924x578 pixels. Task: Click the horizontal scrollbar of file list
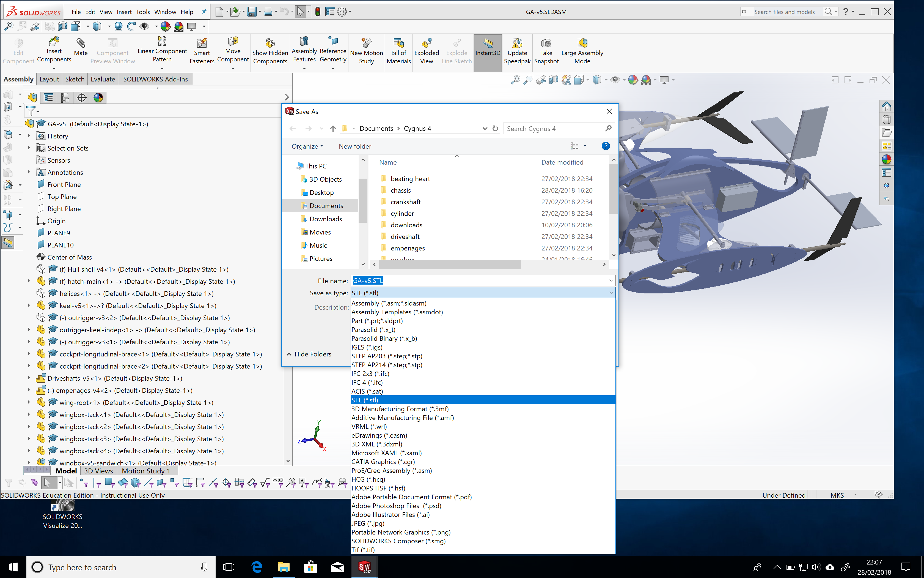click(x=449, y=264)
